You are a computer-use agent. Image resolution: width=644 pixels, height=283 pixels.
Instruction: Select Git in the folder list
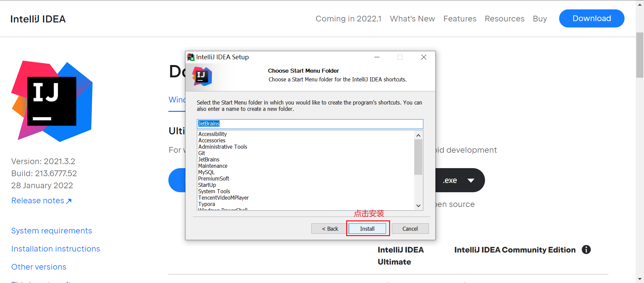pos(202,153)
